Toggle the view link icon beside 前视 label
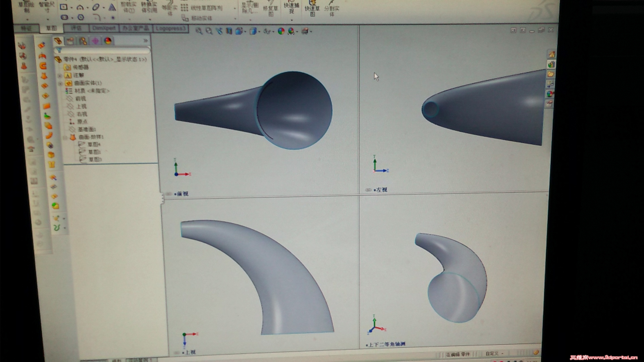This screenshot has width=644, height=362. coord(169,194)
